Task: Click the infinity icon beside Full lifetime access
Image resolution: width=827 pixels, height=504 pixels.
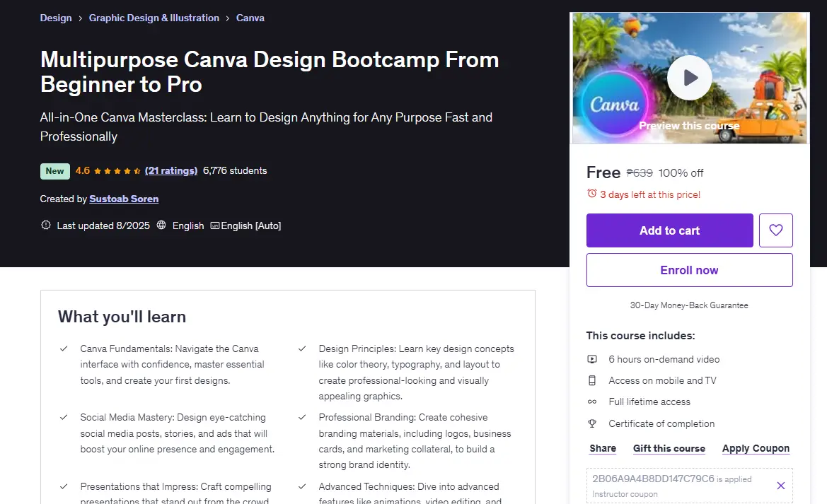Action: point(592,402)
